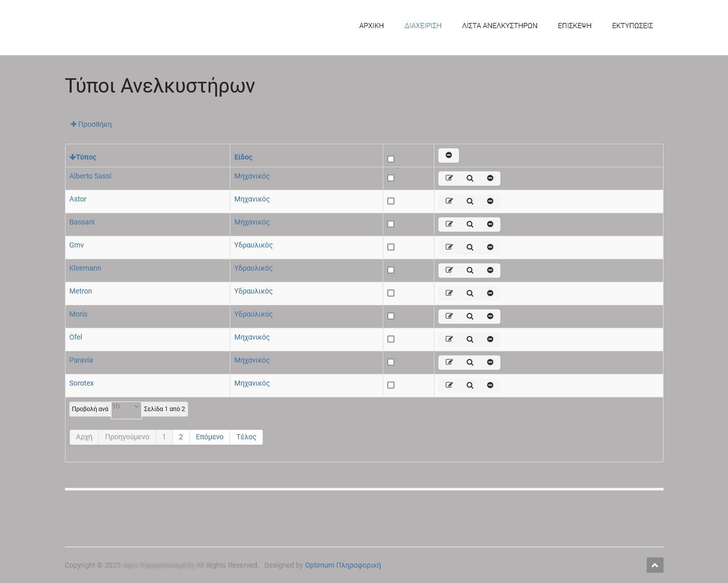
Task: Select the Ofel row checkbox
Action: pyautogui.click(x=391, y=339)
